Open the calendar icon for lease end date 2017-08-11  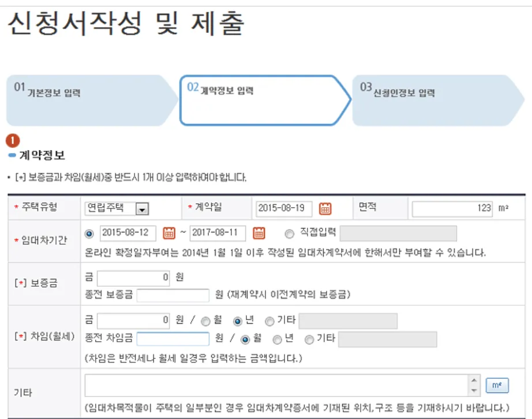point(259,233)
